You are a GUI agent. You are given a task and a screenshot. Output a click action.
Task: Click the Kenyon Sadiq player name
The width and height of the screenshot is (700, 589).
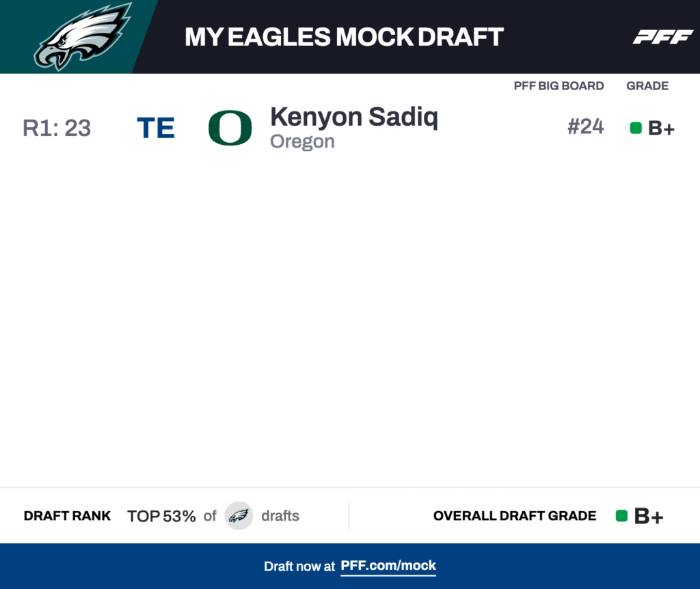[353, 117]
